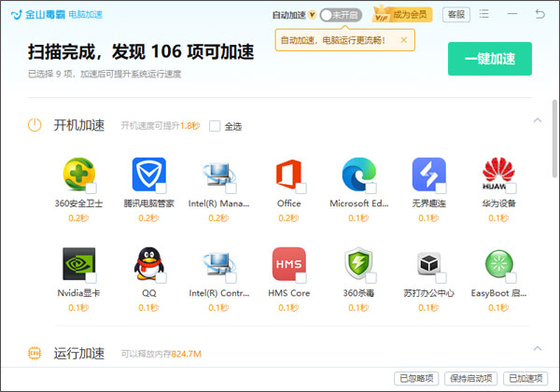This screenshot has height=392, width=560.
Task: Click the Microsoft Edge icon
Action: pyautogui.click(x=359, y=174)
